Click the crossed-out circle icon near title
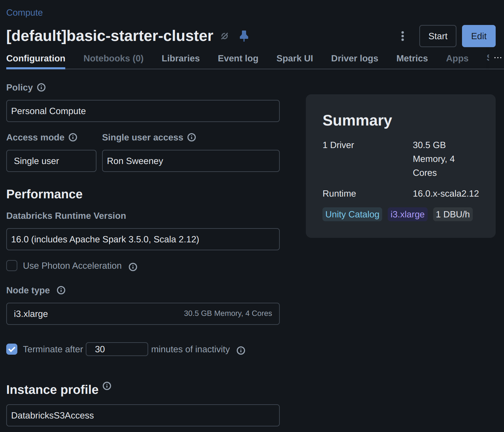 point(225,36)
